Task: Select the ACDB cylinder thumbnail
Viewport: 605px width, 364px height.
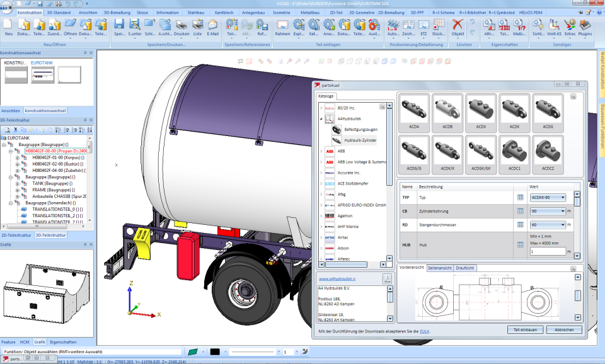Action: [x=447, y=110]
